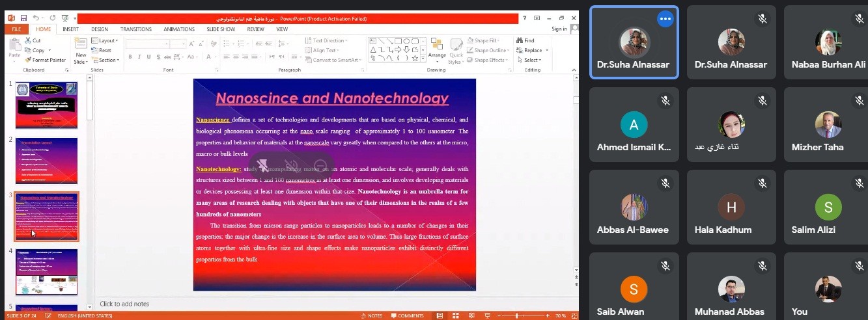Click the Numbering list icon
This screenshot has height=320, width=868.
(x=241, y=44)
